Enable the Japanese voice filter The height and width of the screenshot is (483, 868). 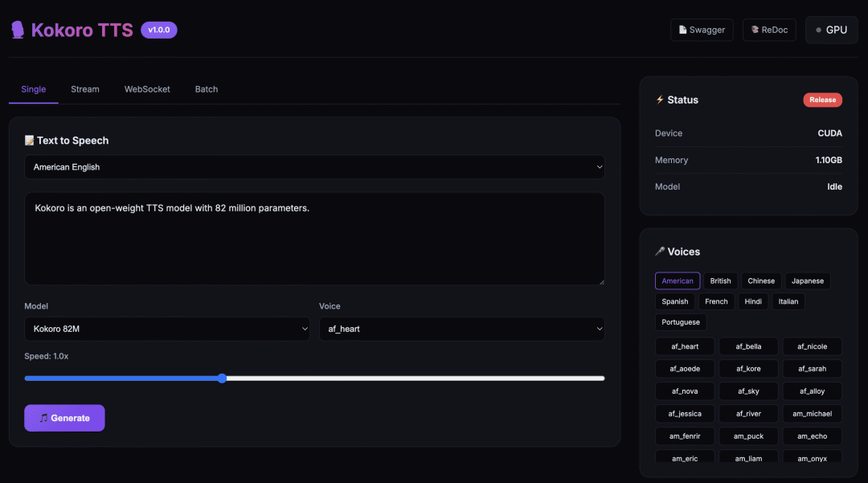[x=807, y=280]
